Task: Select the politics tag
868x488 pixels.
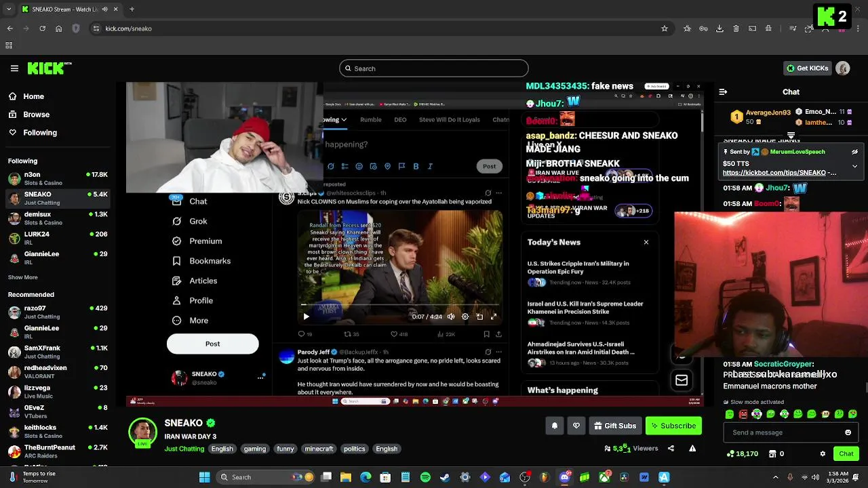Action: point(355,449)
